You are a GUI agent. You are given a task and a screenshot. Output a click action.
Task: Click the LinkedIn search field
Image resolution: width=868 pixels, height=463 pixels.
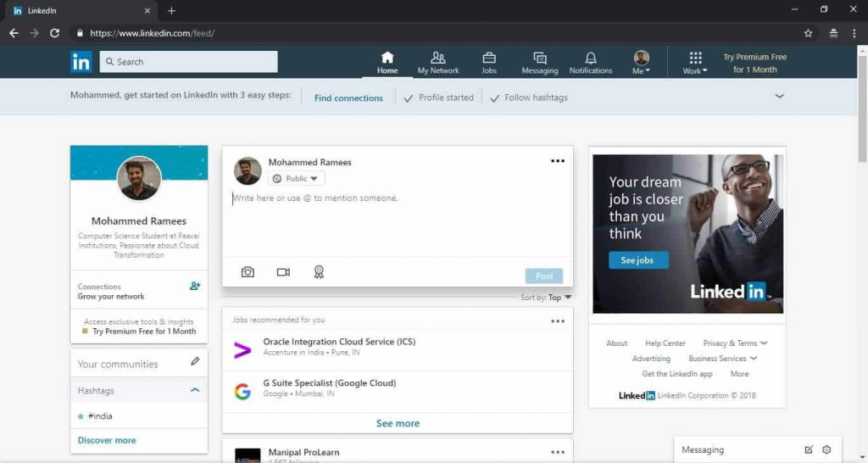pyautogui.click(x=188, y=61)
